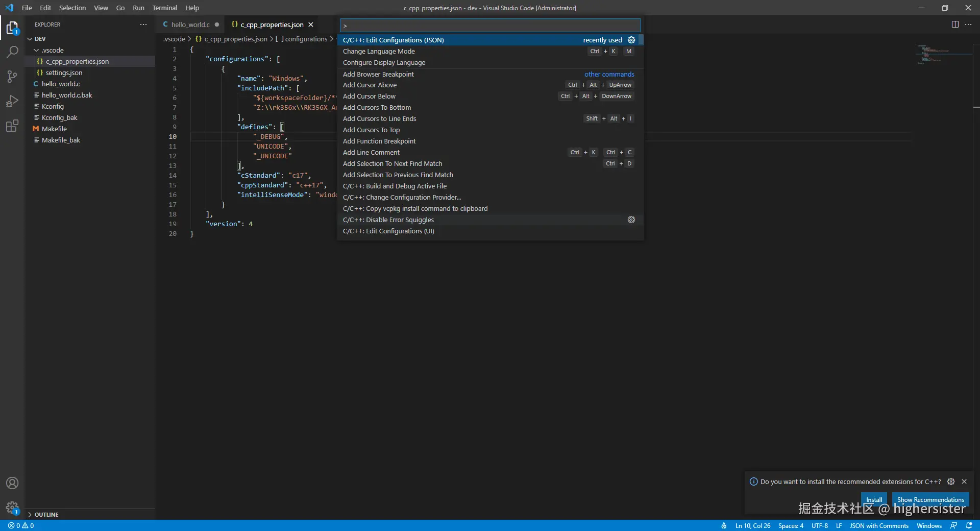
Task: Click the Show Recommendations button
Action: tap(930, 500)
